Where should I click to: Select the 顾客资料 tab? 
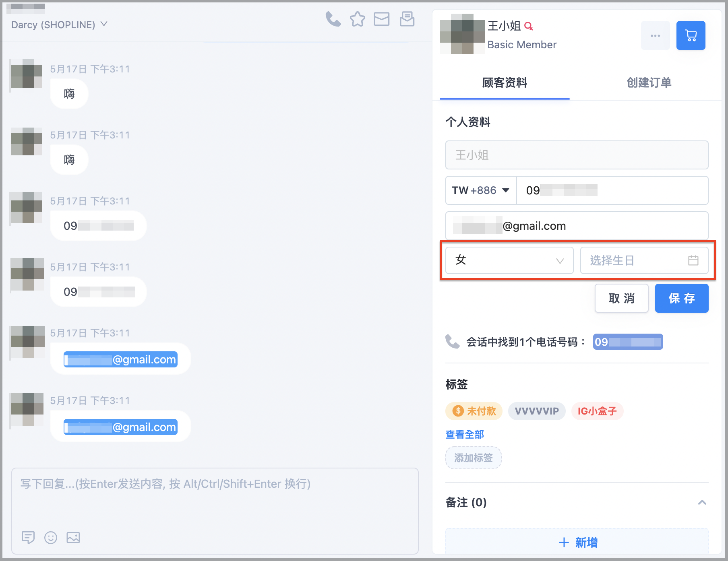pos(505,82)
